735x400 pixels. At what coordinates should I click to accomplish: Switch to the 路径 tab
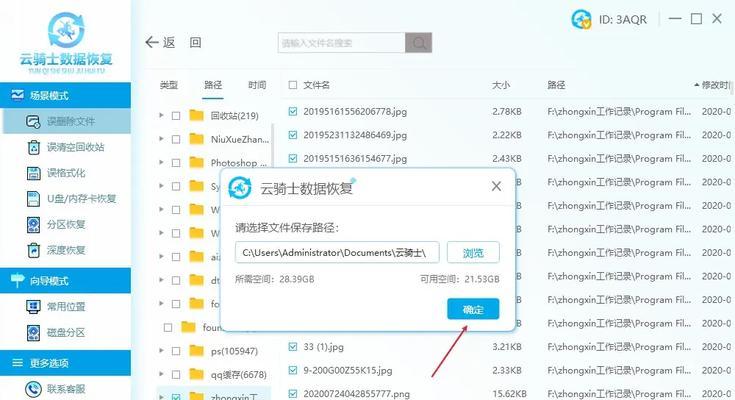pyautogui.click(x=213, y=85)
